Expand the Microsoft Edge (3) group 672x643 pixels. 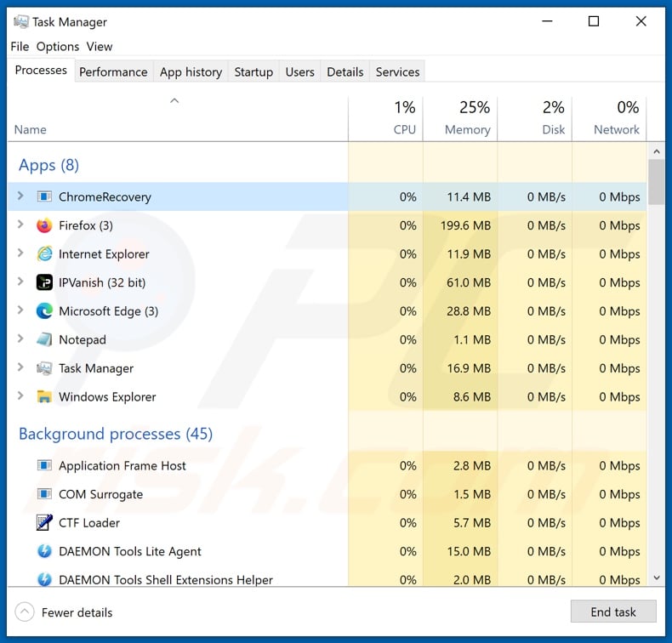coord(20,310)
